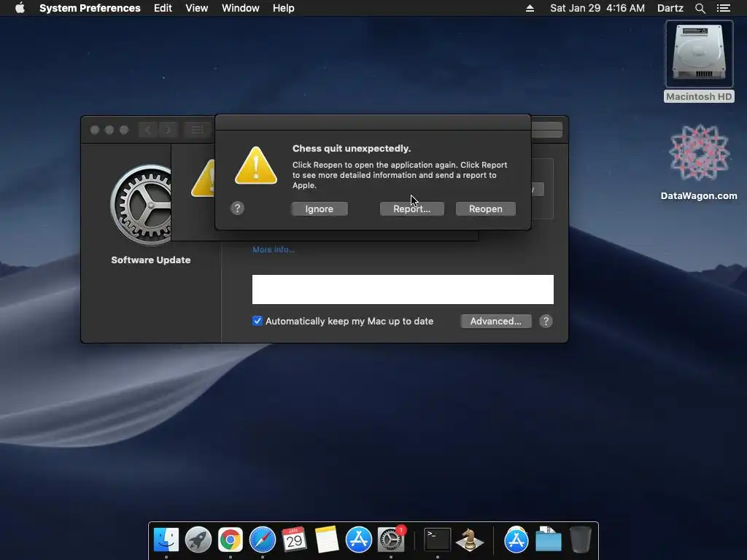Open Notification Center list icon
The height and width of the screenshot is (560, 747).
pos(723,8)
